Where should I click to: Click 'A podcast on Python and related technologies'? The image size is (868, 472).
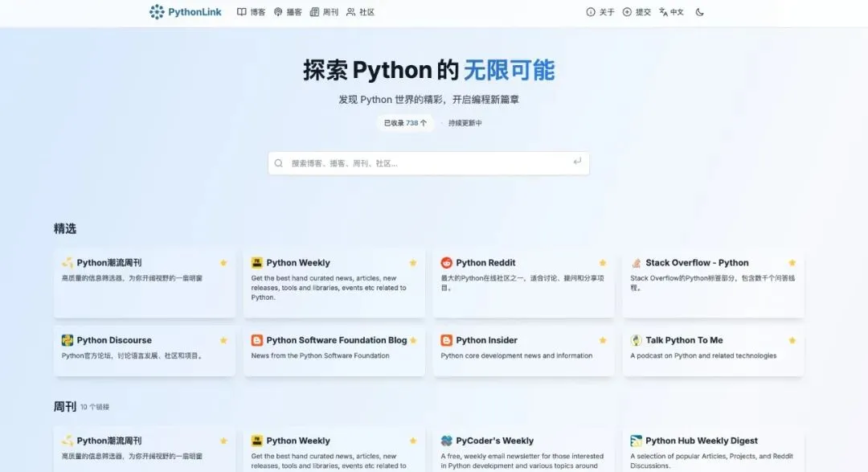point(703,355)
